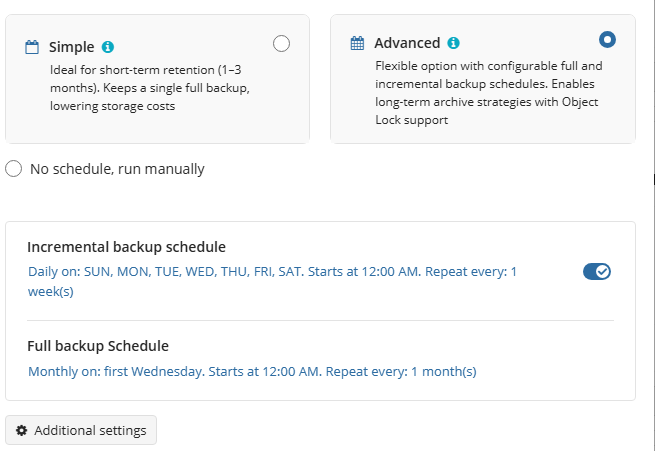The height and width of the screenshot is (451, 655).
Task: Select the Advanced backup radio button
Action: pyautogui.click(x=607, y=40)
